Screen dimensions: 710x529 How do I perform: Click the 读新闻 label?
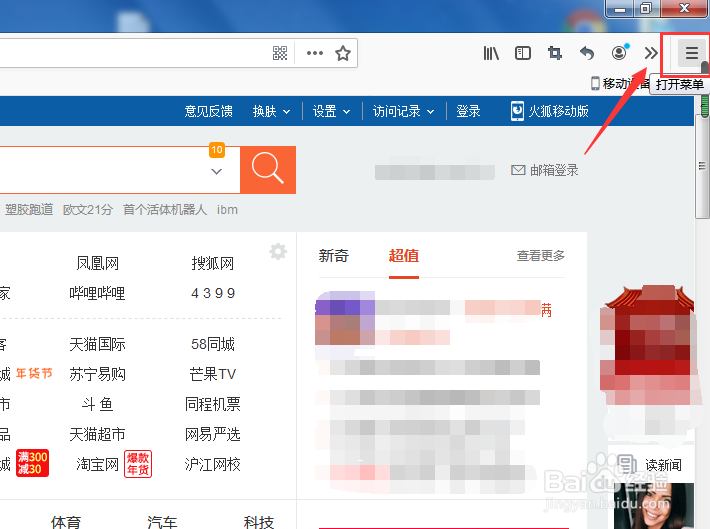663,465
